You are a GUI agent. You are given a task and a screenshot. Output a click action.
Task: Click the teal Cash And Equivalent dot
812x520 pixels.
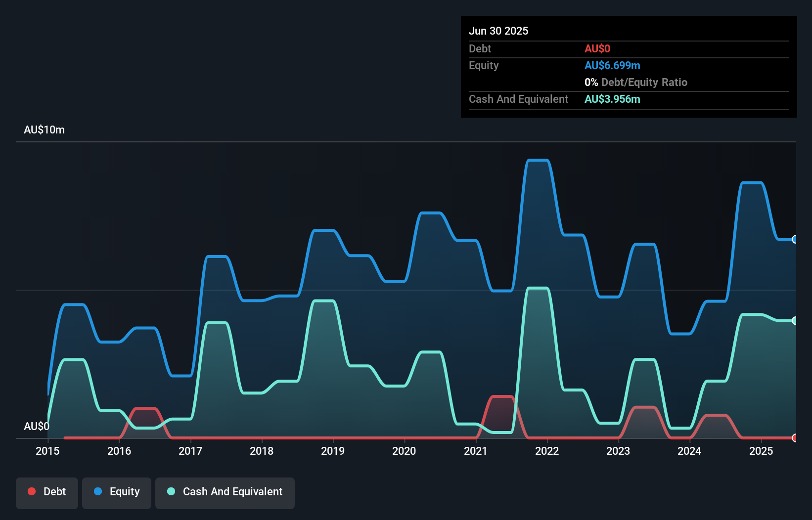tap(171, 491)
